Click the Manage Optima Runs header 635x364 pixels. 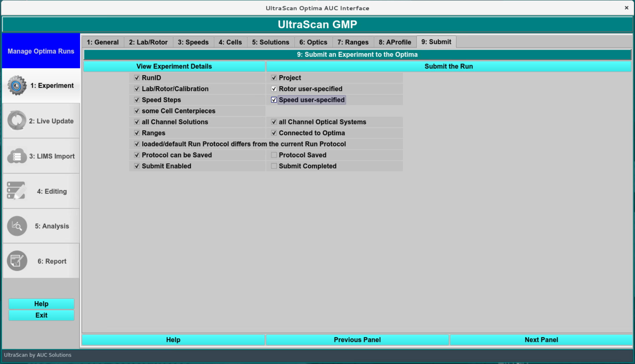click(x=41, y=51)
